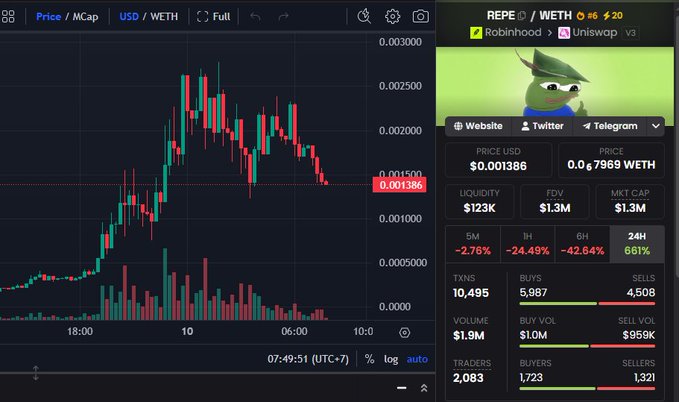Click the Uniswap logo icon
This screenshot has width=679, height=402.
point(564,32)
